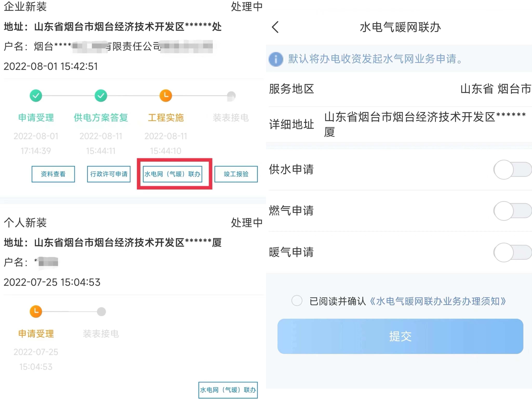Image resolution: width=532 pixels, height=399 pixels.
Task: Click the blue info icon
Action: click(276, 59)
